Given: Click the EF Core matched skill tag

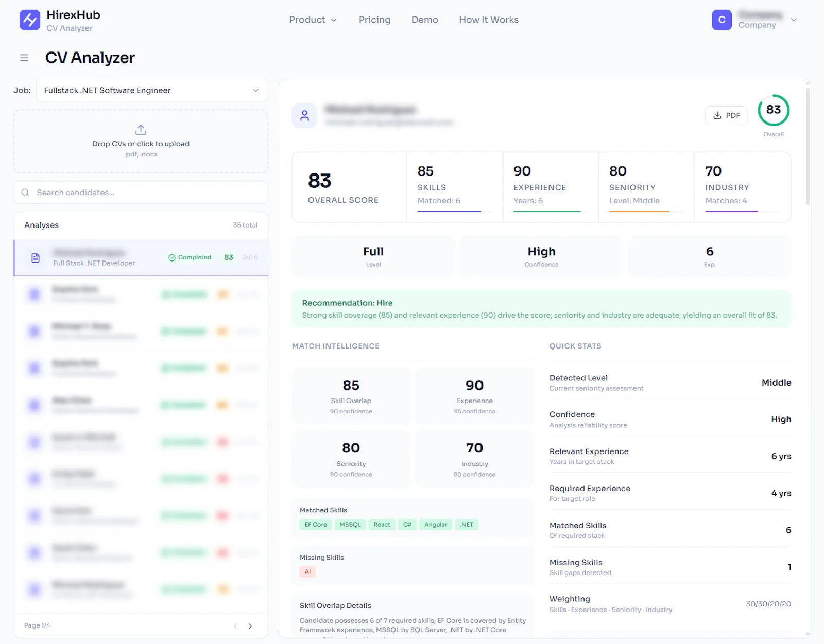Looking at the screenshot, I should point(316,525).
